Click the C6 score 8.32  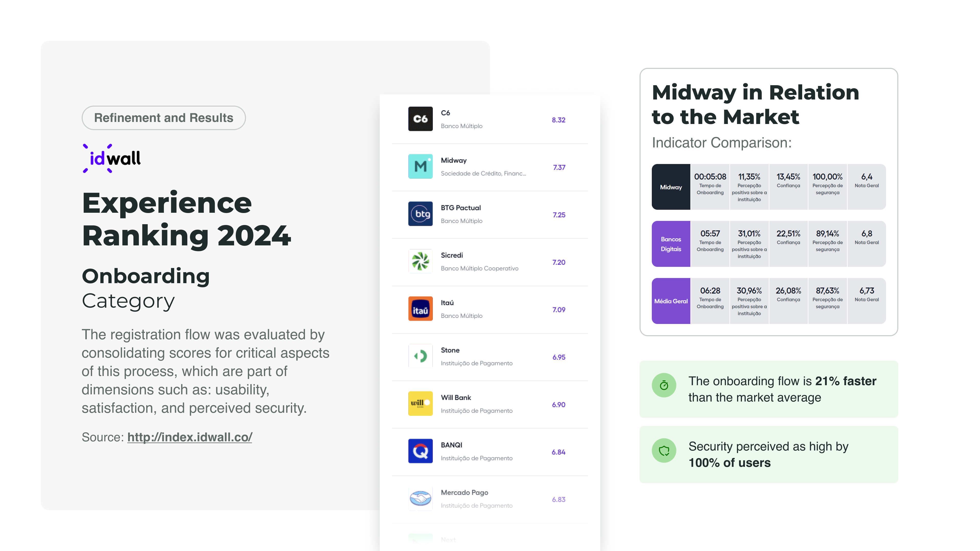pos(558,120)
